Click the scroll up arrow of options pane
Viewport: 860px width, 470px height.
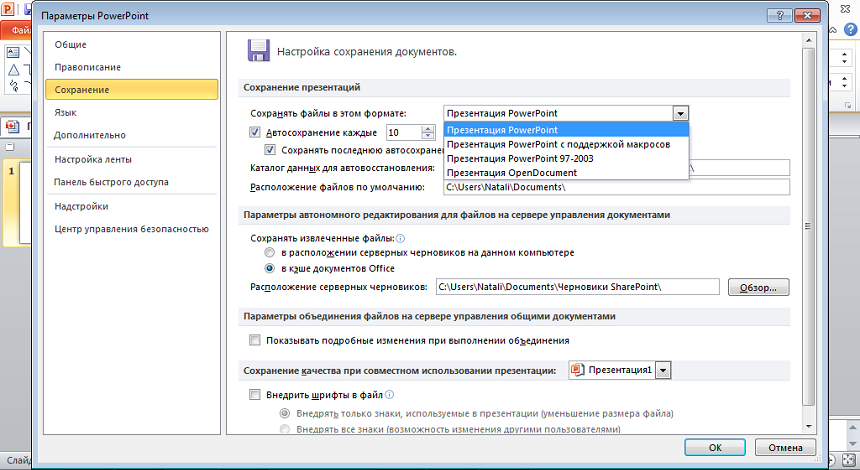[808, 41]
